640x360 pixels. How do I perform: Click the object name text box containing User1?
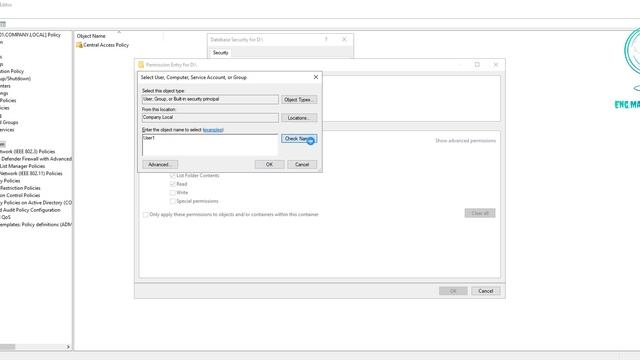click(210, 145)
